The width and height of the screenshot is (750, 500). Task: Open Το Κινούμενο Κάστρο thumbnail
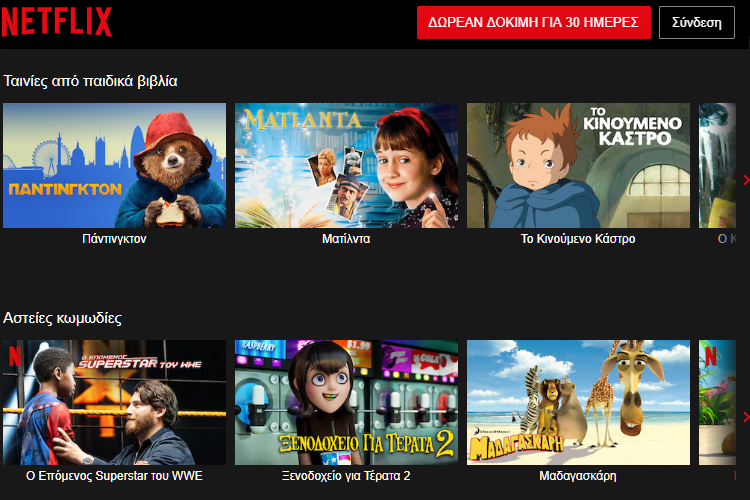pos(578,165)
